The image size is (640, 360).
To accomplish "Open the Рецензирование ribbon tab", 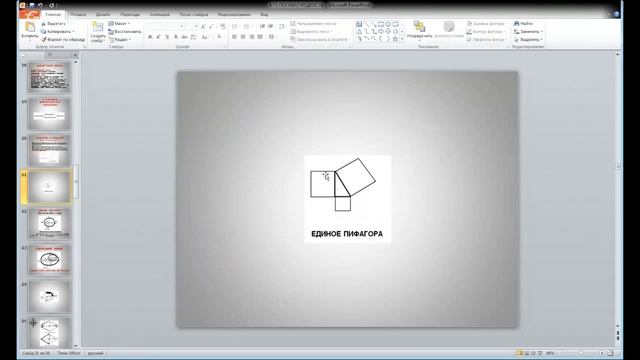I will coord(234,14).
